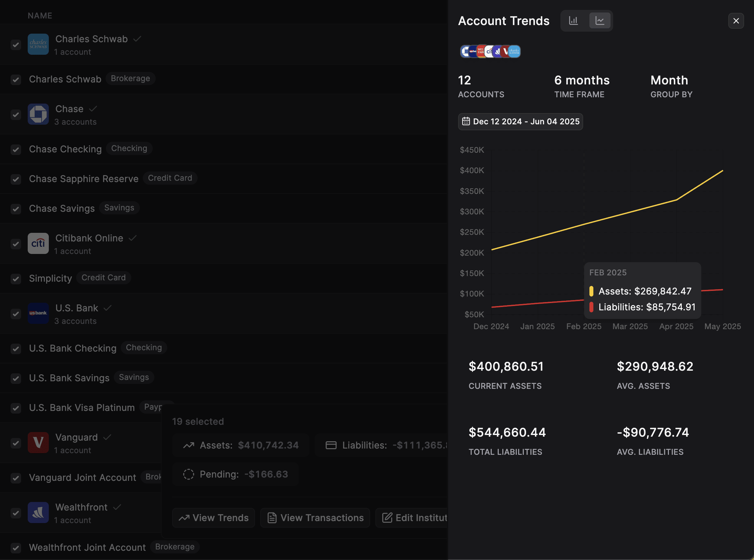
Task: Click the Checking tag on Chase Checking
Action: [129, 148]
